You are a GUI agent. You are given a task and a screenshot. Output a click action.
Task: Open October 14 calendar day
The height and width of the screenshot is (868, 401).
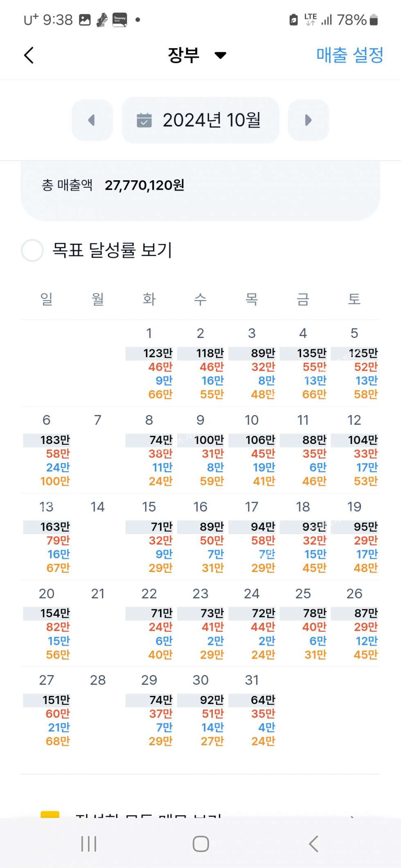tap(98, 507)
